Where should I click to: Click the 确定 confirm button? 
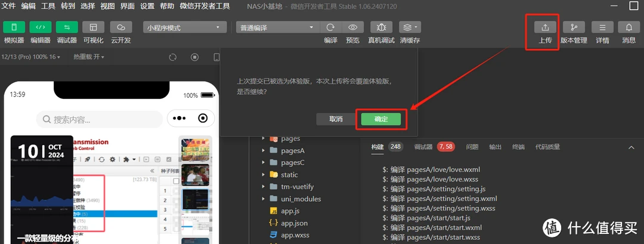tap(381, 119)
